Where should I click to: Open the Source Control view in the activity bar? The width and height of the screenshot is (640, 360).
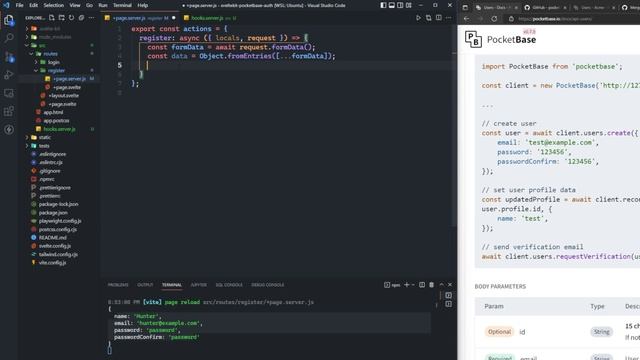[x=9, y=57]
